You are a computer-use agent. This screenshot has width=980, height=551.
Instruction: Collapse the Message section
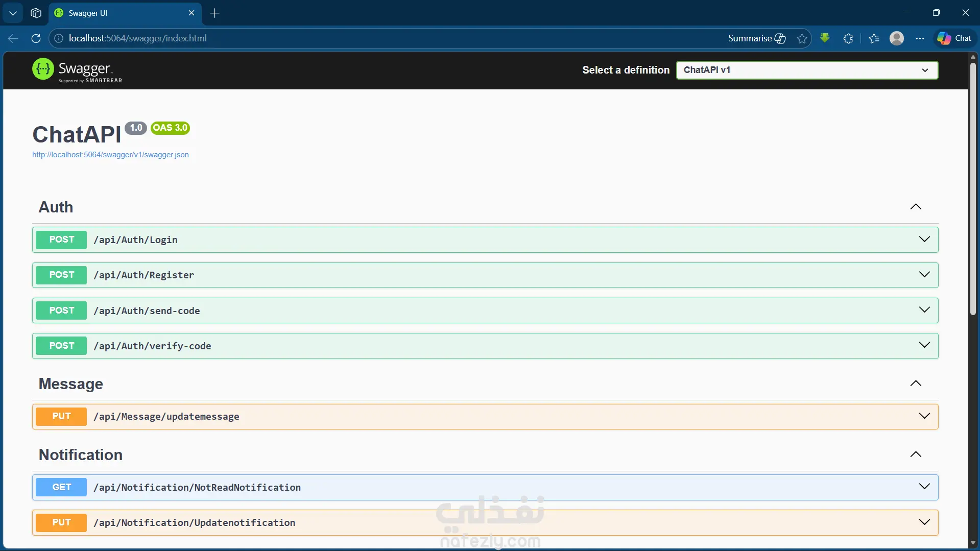point(916,384)
